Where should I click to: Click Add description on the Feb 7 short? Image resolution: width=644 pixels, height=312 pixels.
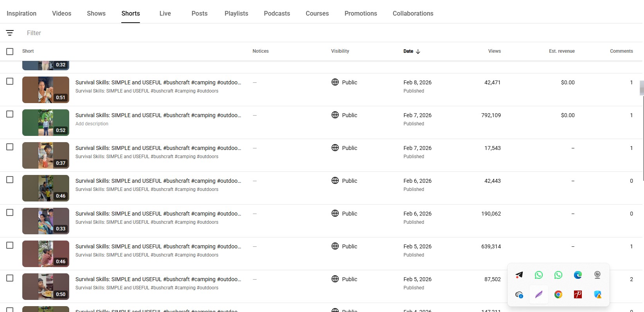click(92, 124)
